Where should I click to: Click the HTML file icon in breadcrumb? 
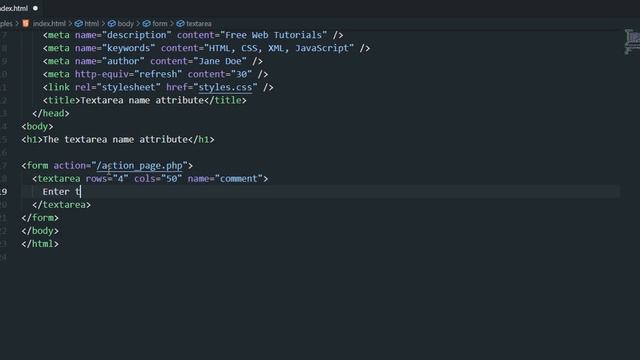click(x=26, y=24)
